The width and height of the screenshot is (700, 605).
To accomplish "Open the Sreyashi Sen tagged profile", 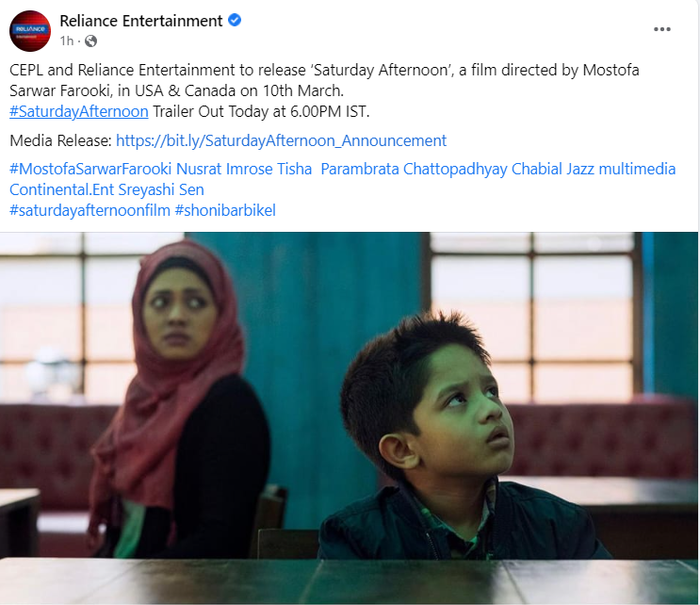I will pos(161,189).
